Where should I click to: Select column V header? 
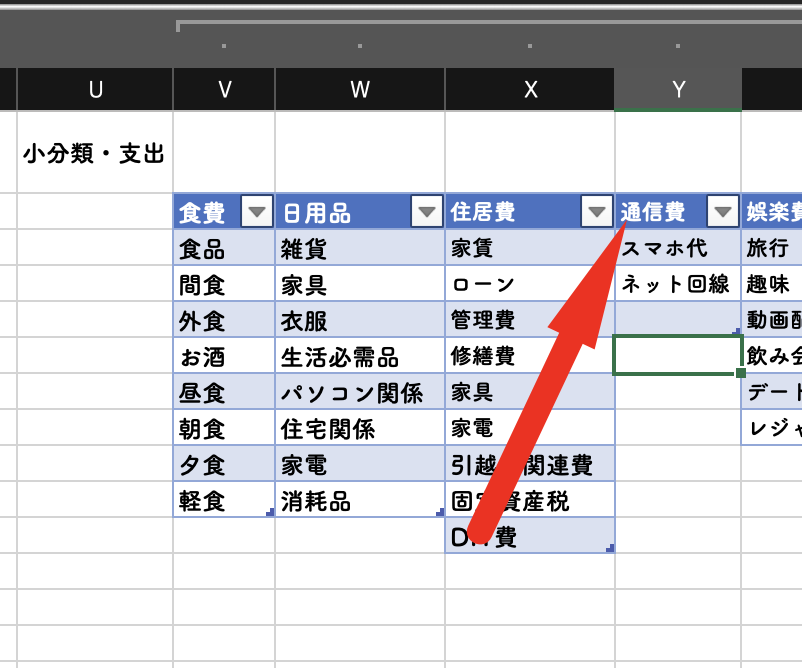pyautogui.click(x=224, y=90)
